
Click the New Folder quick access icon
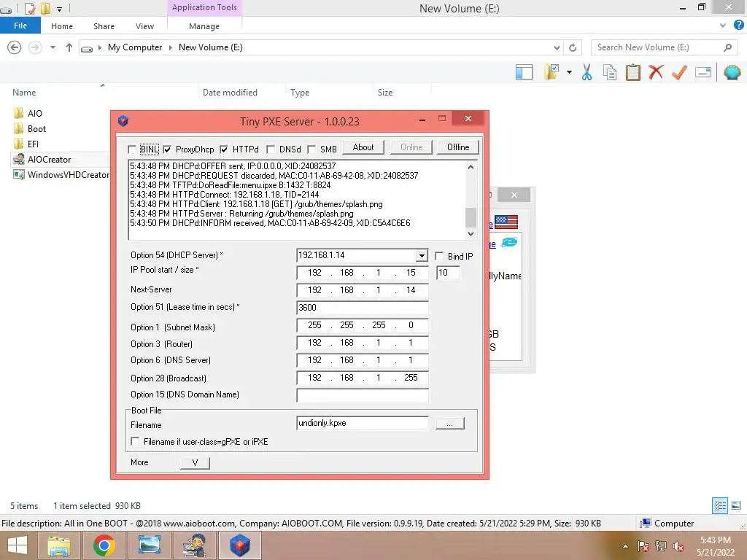(45, 8)
